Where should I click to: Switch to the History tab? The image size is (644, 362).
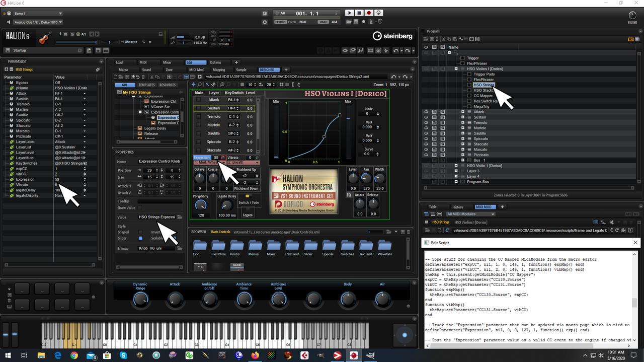coord(457,207)
